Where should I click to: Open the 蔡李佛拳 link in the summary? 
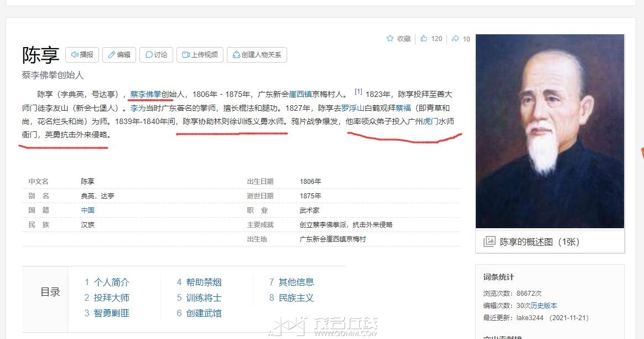coord(146,94)
